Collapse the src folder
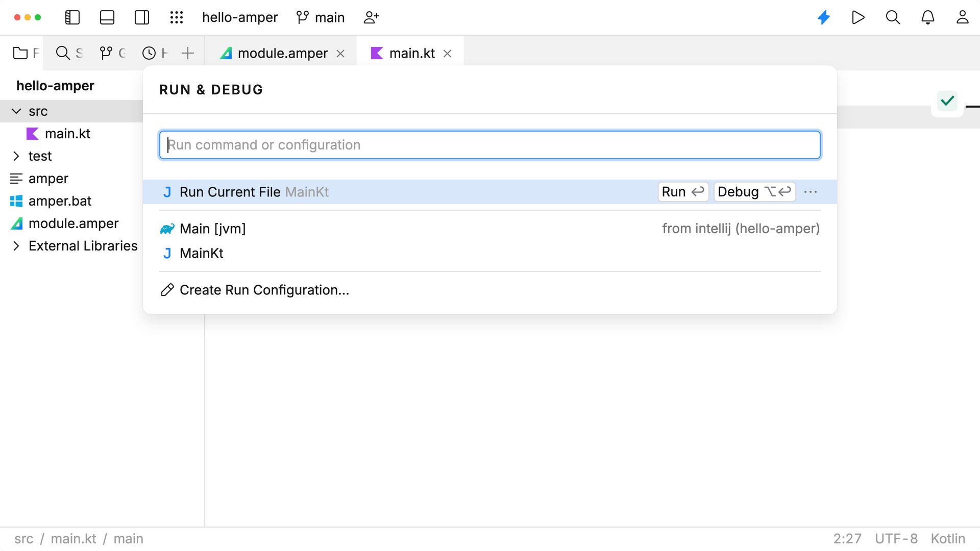 click(16, 111)
